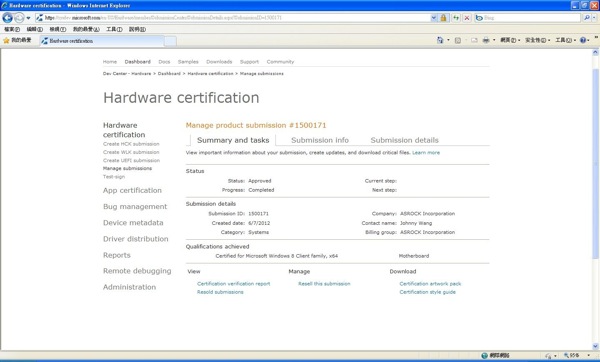Click the green Refresh arrows icon
Image resolution: width=600 pixels, height=362 pixels.
456,18
